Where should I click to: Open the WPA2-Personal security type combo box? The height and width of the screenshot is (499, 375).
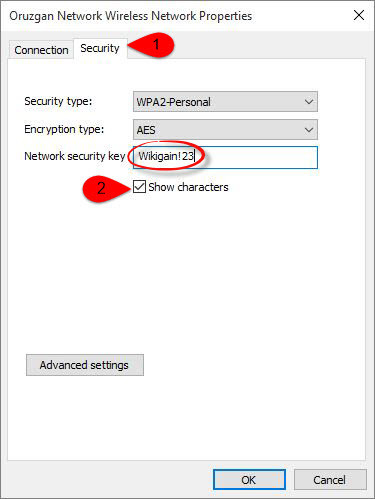coord(225,102)
